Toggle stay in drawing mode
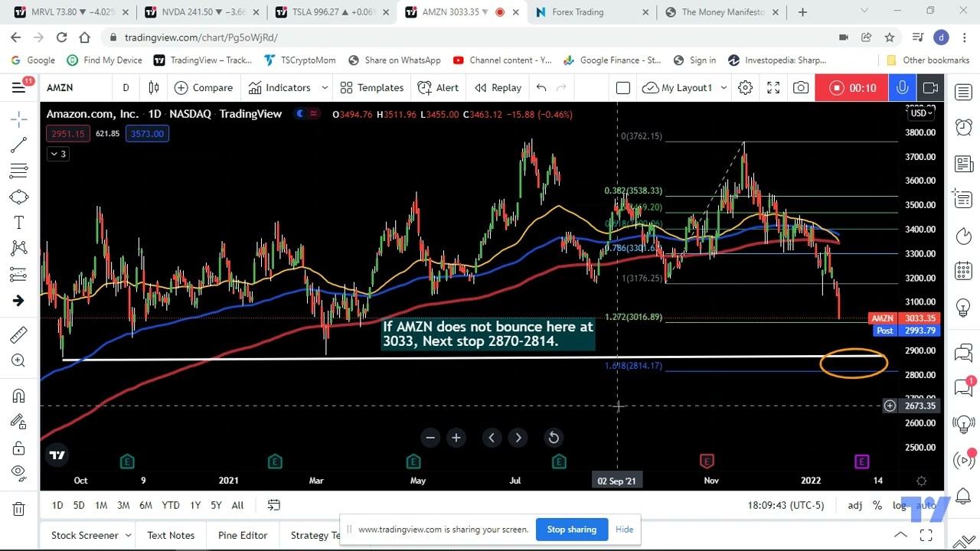This screenshot has height=551, width=980. pos(19,422)
